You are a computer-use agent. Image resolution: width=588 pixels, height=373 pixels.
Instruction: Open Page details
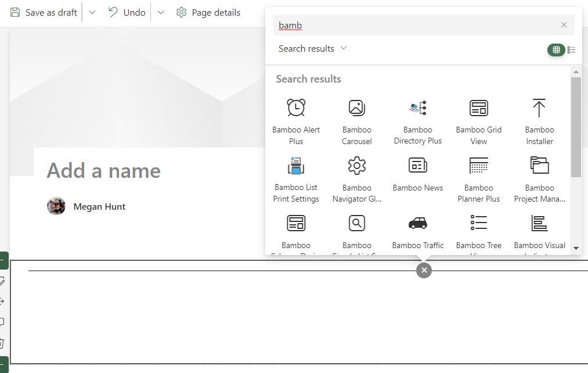(x=208, y=12)
